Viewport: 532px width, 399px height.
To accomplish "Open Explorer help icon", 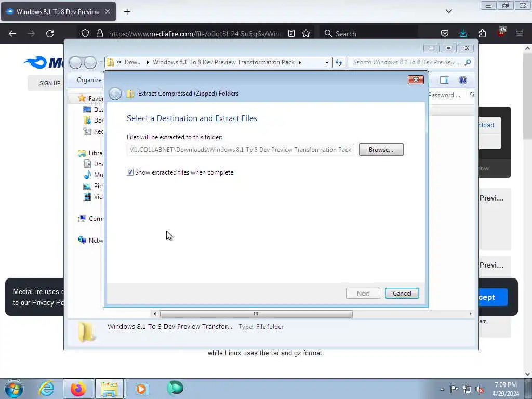I will click(462, 80).
